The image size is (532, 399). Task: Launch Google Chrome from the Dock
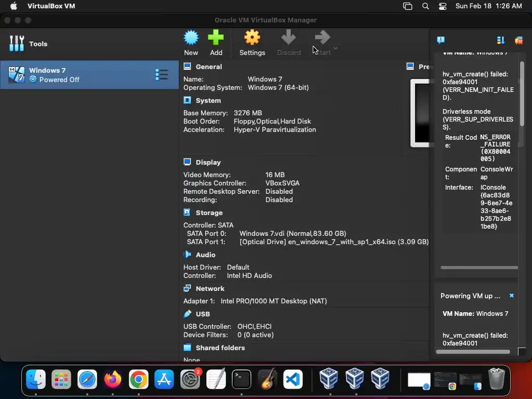(x=138, y=379)
